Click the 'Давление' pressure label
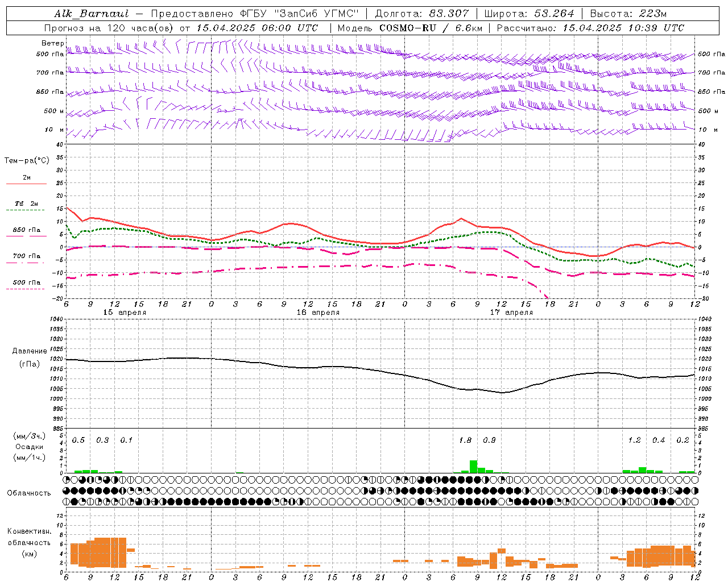Viewport: 728px width, 582px height. tap(30, 351)
